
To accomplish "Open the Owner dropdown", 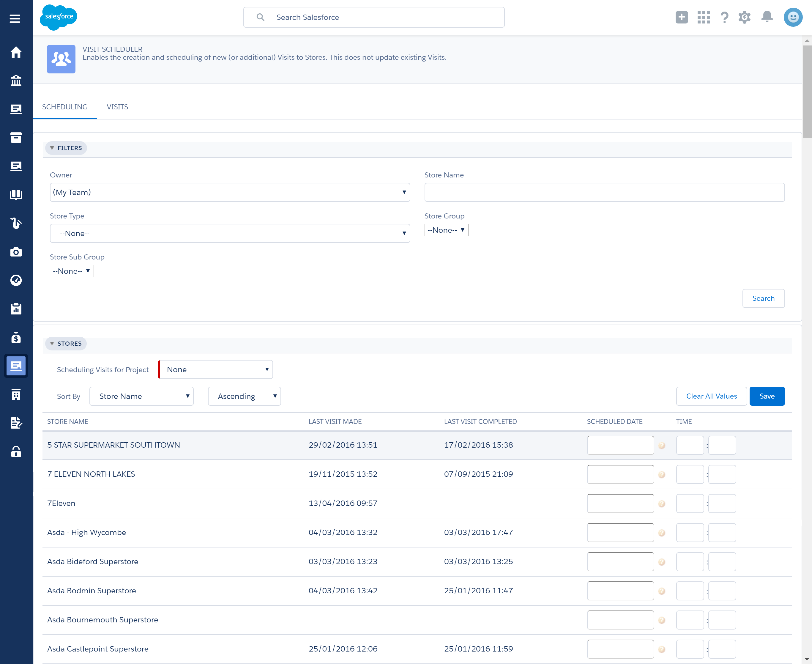I will [229, 192].
